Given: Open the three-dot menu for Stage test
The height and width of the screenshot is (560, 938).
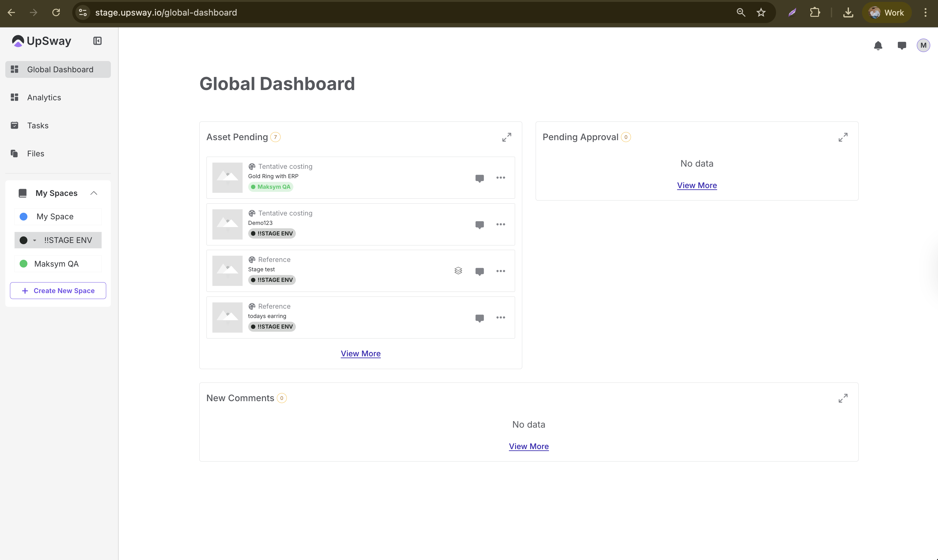Looking at the screenshot, I should [501, 271].
